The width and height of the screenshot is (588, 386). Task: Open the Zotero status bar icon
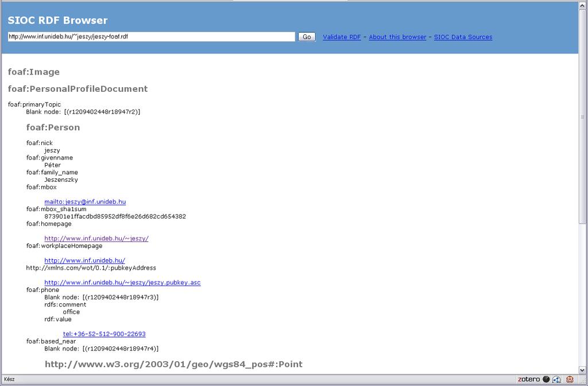529,379
